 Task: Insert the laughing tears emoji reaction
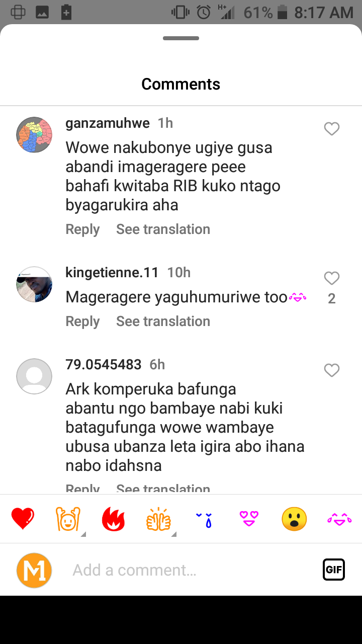pos(339,519)
